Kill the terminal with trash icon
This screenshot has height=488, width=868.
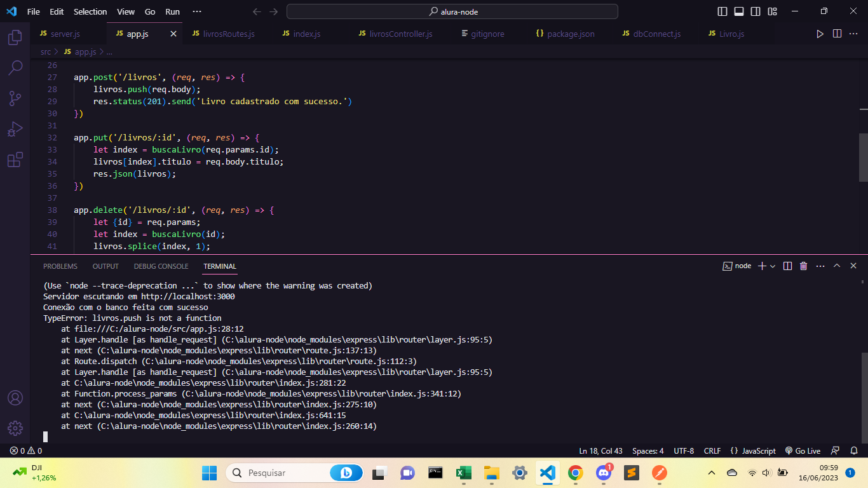click(x=804, y=266)
